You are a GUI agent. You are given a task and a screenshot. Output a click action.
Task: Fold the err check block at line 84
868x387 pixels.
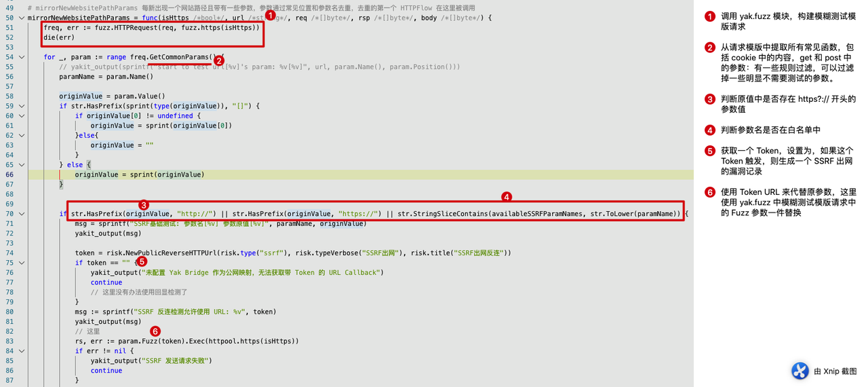point(22,351)
